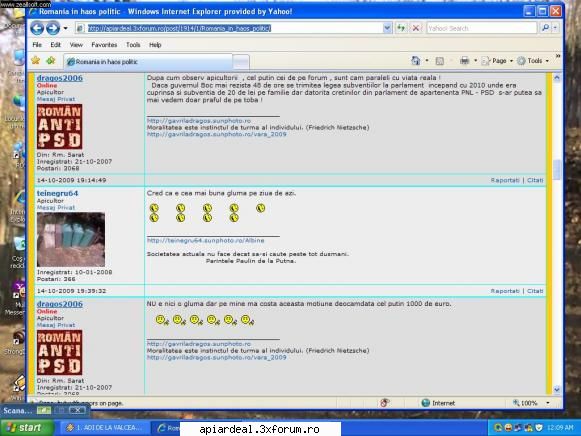Click the Home toolbar icon
Screen dimensions: 581x436
click(416, 61)
